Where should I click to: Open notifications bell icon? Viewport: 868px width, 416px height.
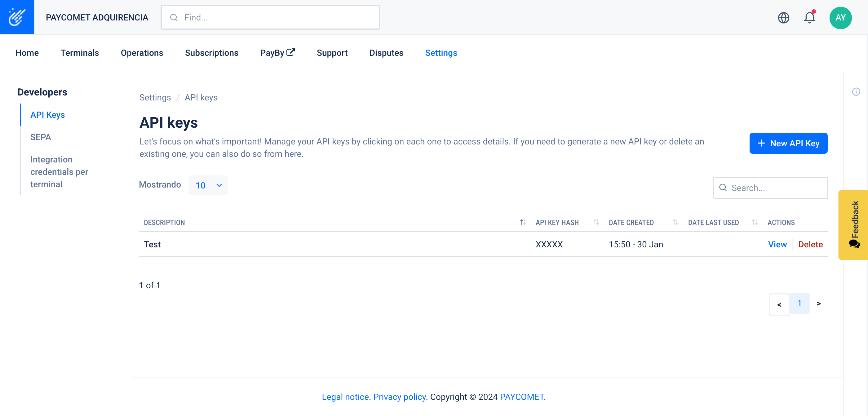click(809, 17)
